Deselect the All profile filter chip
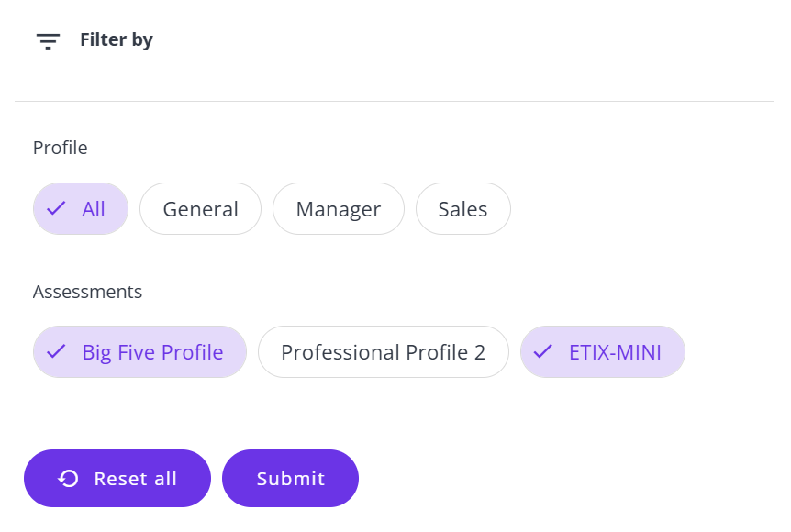 (x=81, y=209)
